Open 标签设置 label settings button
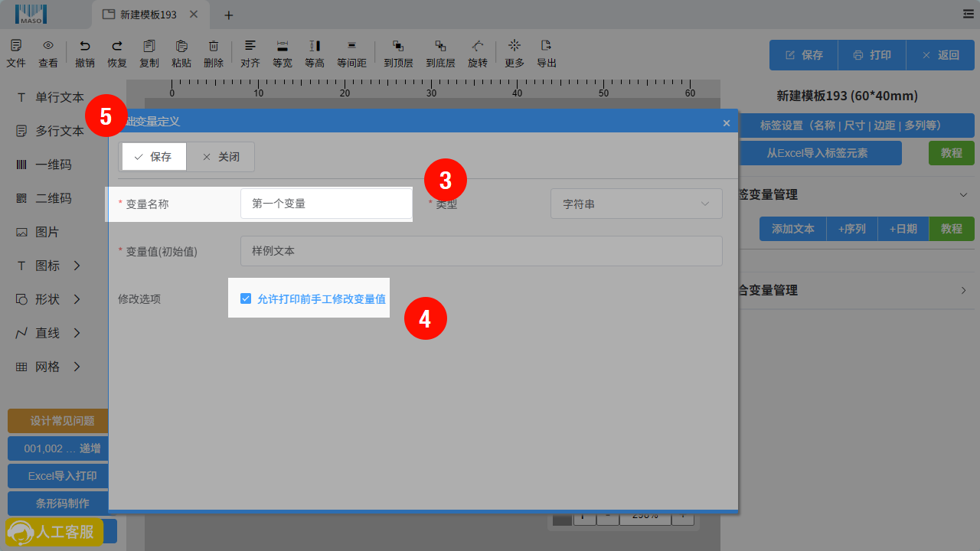Image resolution: width=980 pixels, height=551 pixels. pyautogui.click(x=856, y=125)
